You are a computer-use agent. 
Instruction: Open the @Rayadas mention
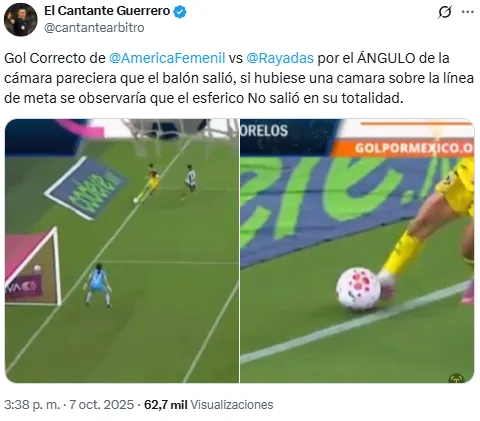[280, 58]
